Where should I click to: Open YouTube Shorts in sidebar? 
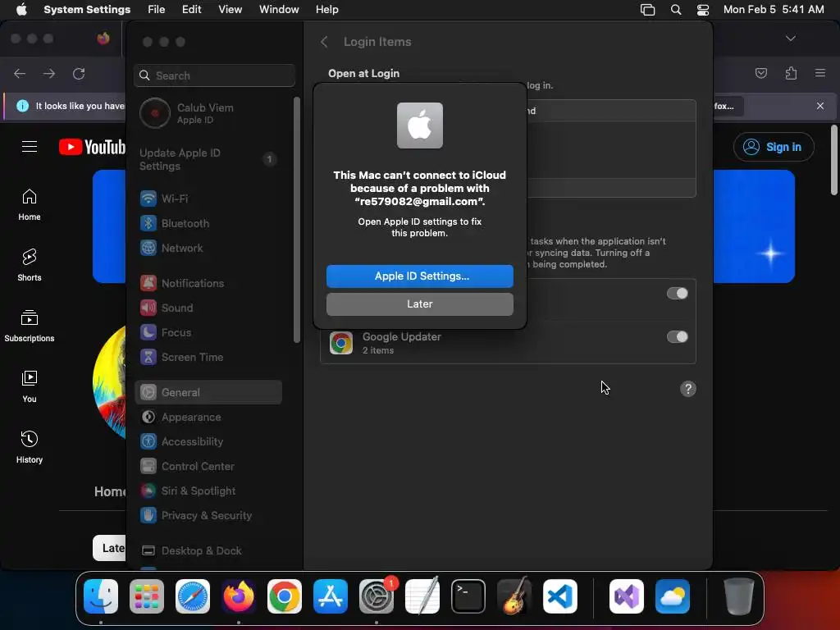[30, 266]
